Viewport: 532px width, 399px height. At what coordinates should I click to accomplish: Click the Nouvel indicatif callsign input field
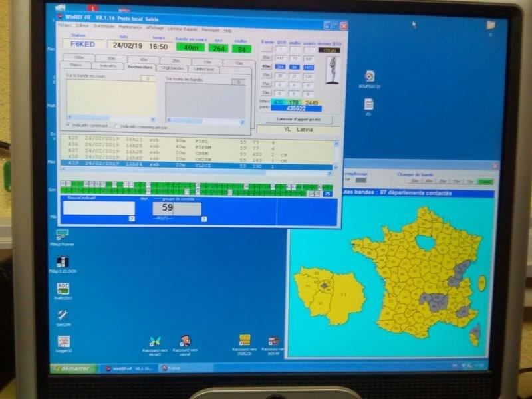tap(98, 208)
